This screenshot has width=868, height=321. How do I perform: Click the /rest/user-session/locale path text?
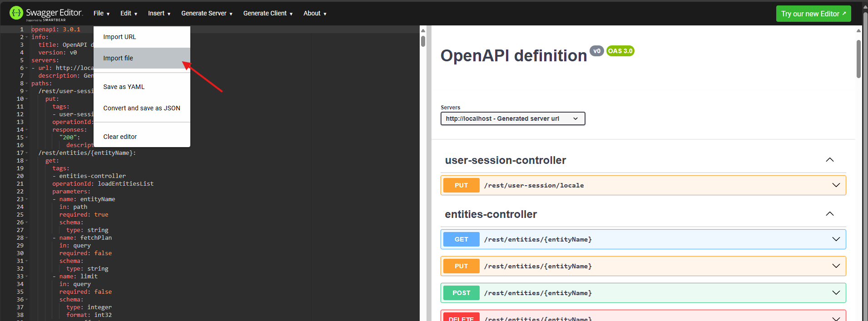tap(534, 185)
